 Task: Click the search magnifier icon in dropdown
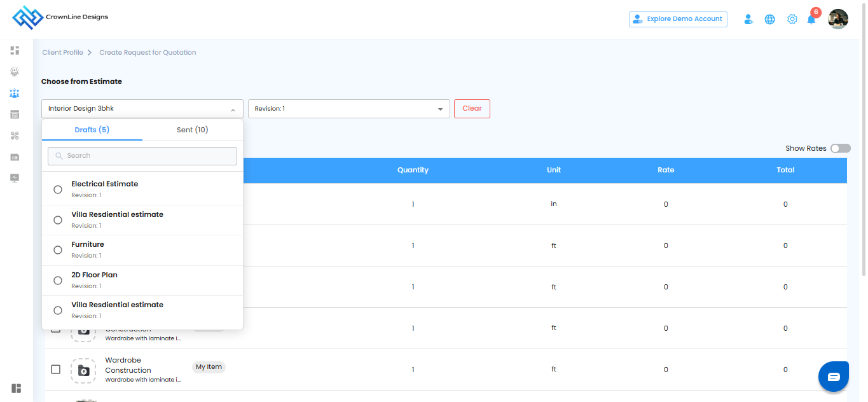point(59,156)
